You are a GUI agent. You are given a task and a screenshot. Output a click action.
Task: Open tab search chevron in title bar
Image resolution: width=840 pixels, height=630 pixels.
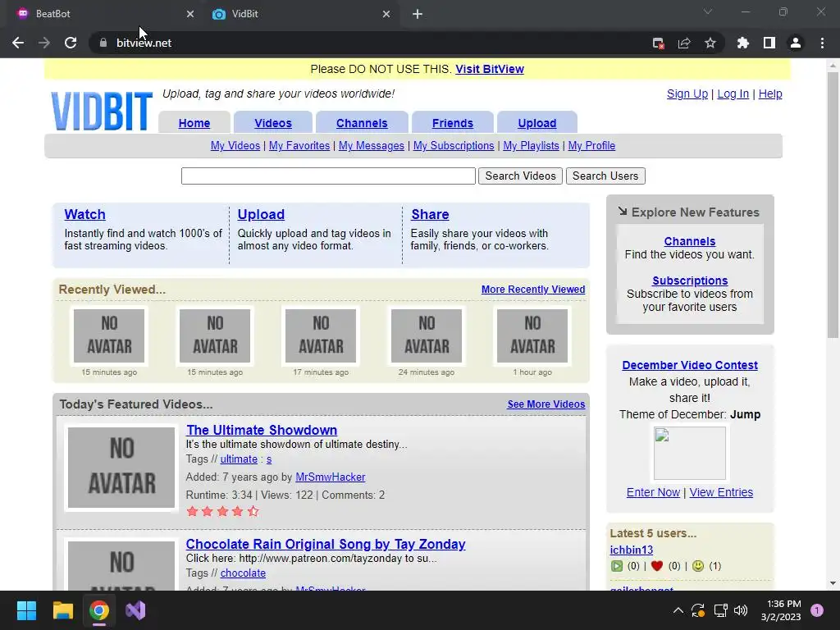coord(708,11)
